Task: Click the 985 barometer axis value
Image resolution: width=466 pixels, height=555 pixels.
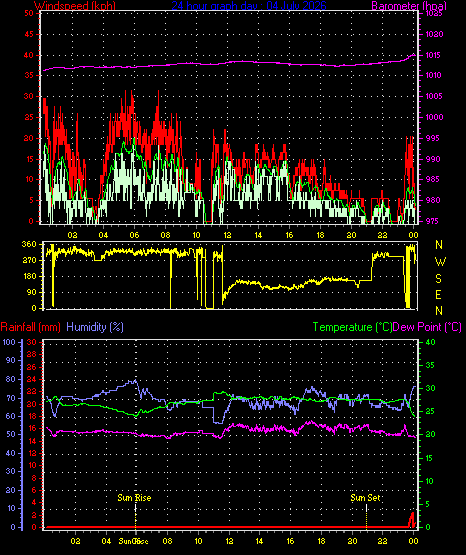Action: (432, 179)
